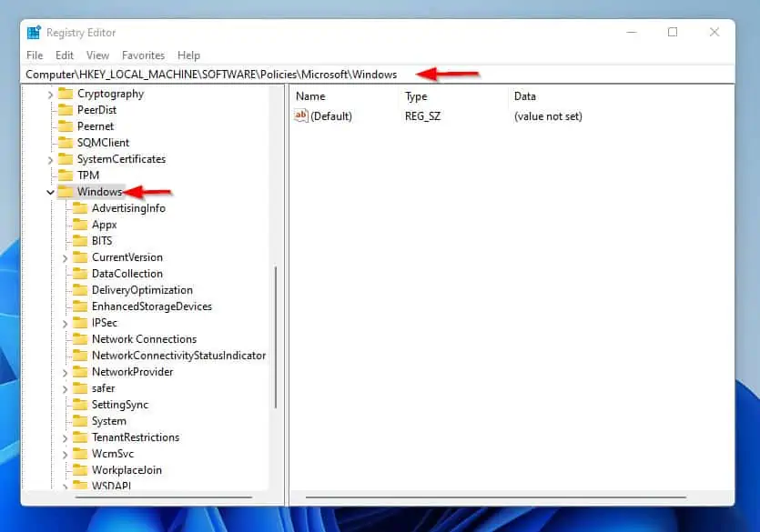This screenshot has height=532, width=760.
Task: Click the Appx folder icon
Action: pos(80,225)
